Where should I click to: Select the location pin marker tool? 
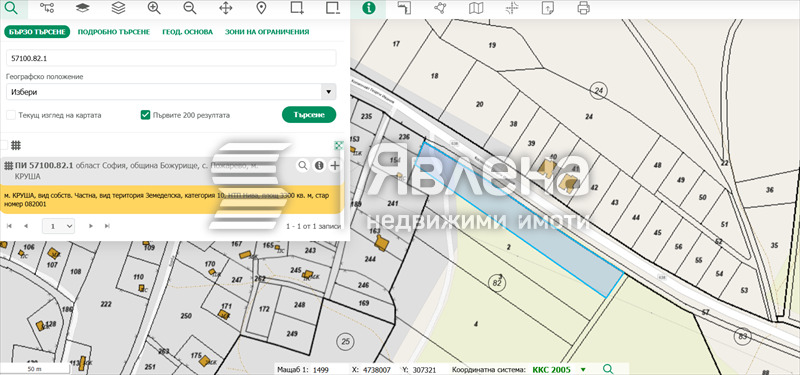(261, 8)
